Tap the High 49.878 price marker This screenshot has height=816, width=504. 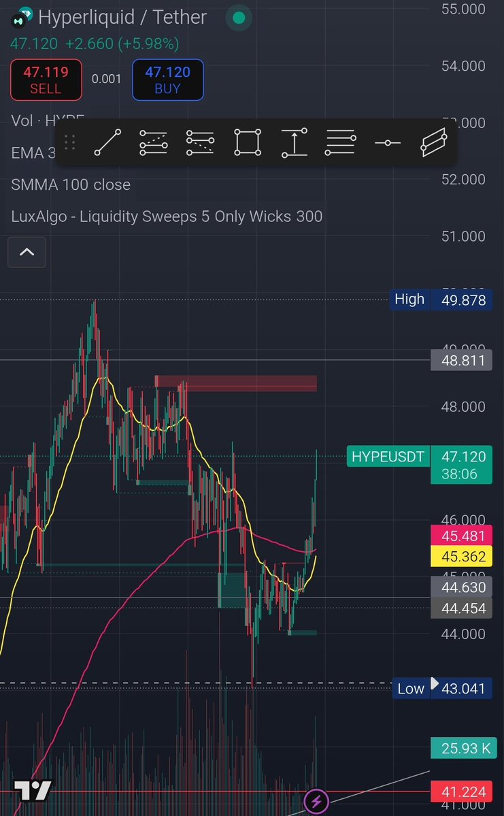441,299
